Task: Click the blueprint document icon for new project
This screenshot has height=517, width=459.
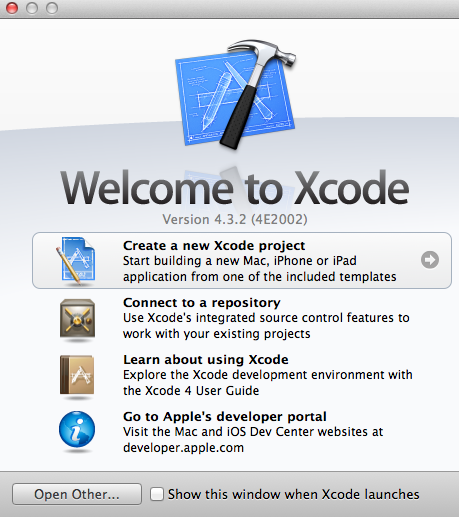Action: coord(76,260)
